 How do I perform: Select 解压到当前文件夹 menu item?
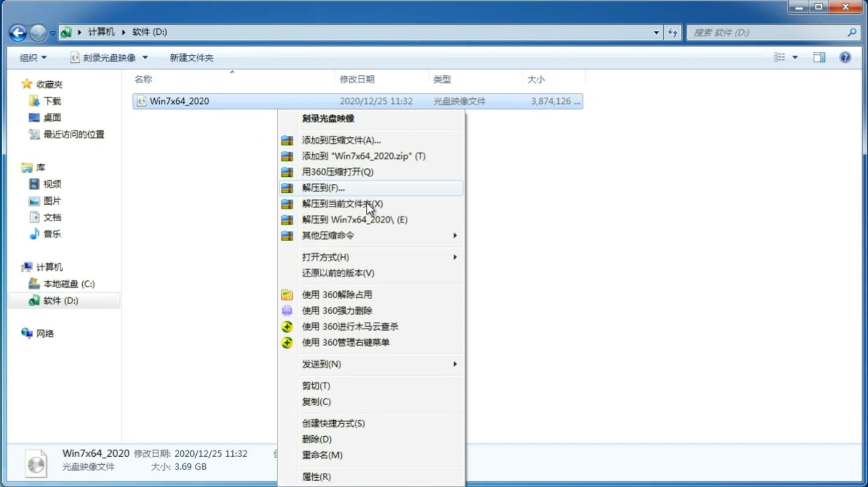[x=343, y=203]
